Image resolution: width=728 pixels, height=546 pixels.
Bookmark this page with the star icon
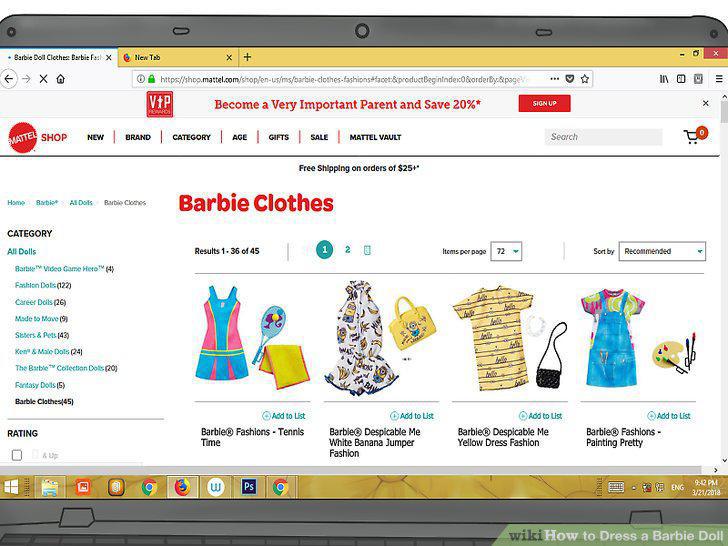(585, 79)
